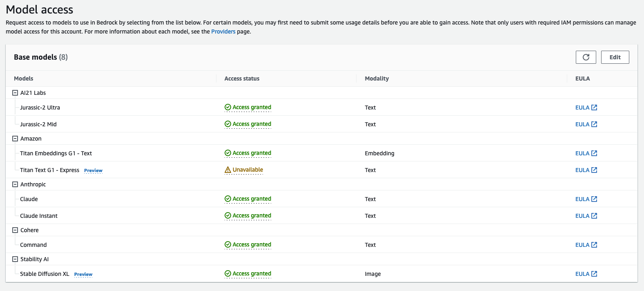Collapse the Cohere provider group
The height and width of the screenshot is (291, 644).
15,230
